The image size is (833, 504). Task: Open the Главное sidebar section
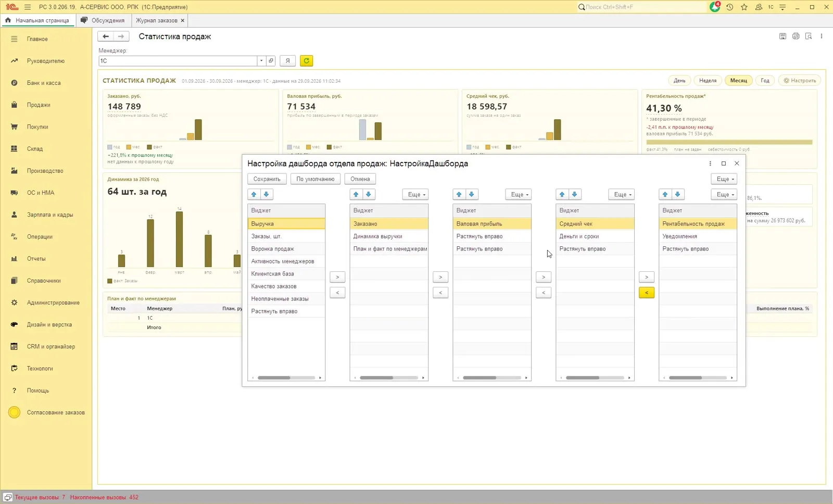point(37,39)
